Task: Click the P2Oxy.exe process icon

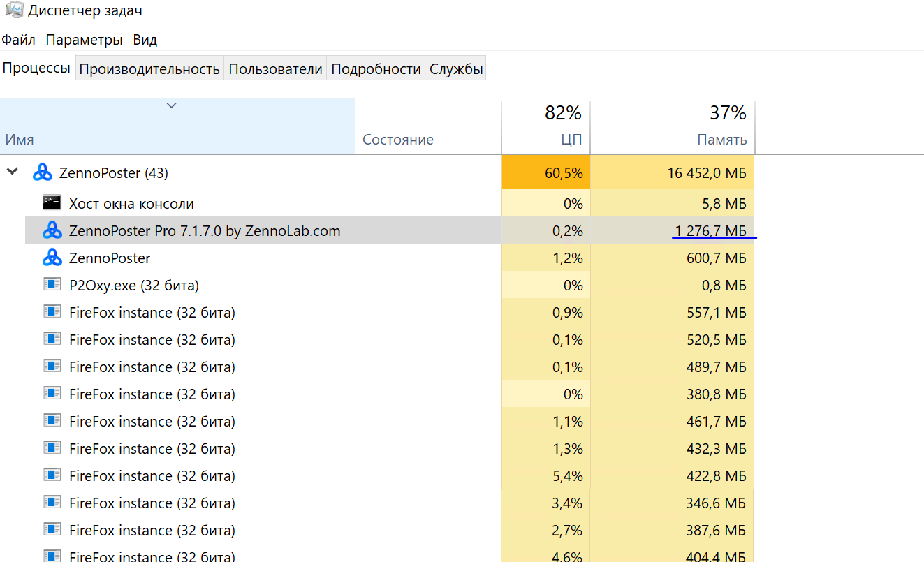Action: 52,285
